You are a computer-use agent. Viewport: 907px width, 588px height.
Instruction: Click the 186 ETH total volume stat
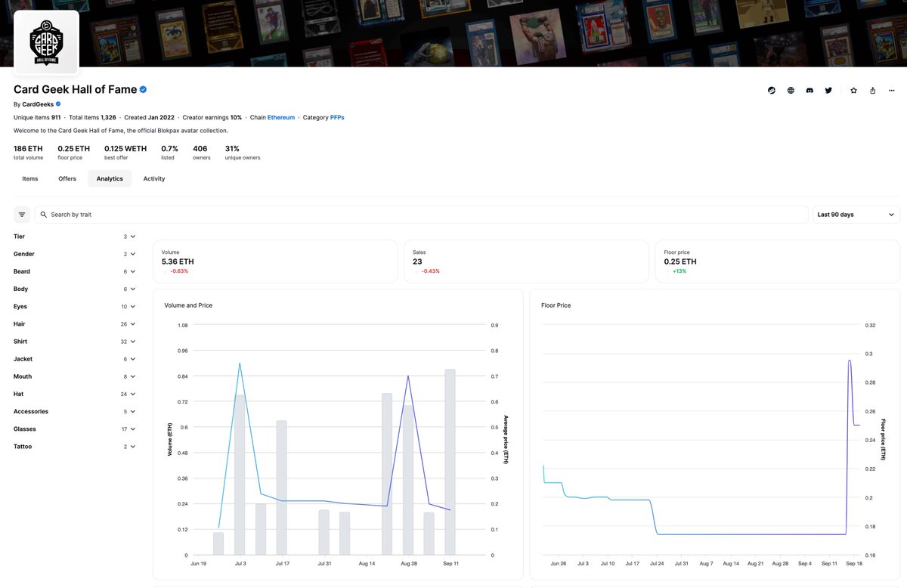point(29,152)
